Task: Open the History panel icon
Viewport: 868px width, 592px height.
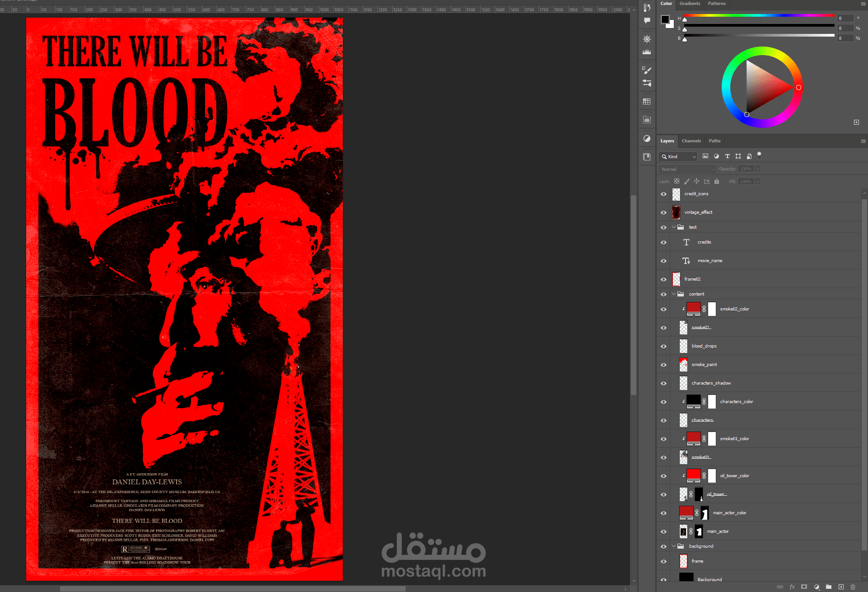Action: pyautogui.click(x=647, y=8)
